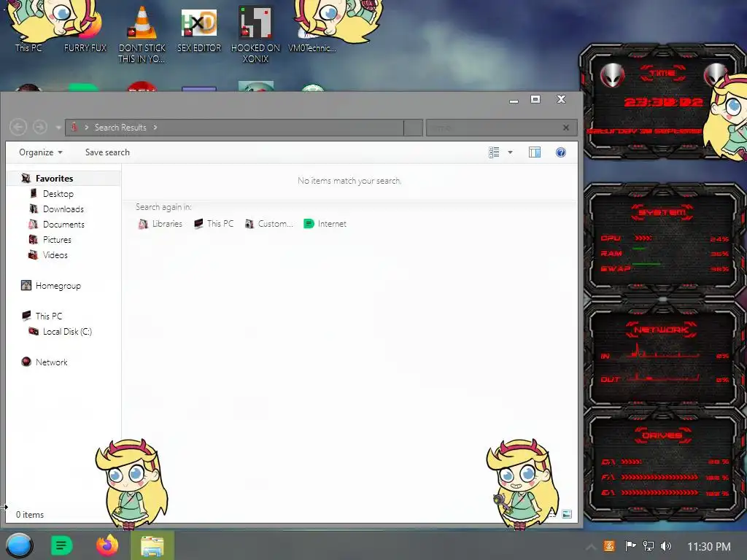Image resolution: width=747 pixels, height=560 pixels.
Task: Click the left alien head icon on gadget
Action: (x=612, y=75)
